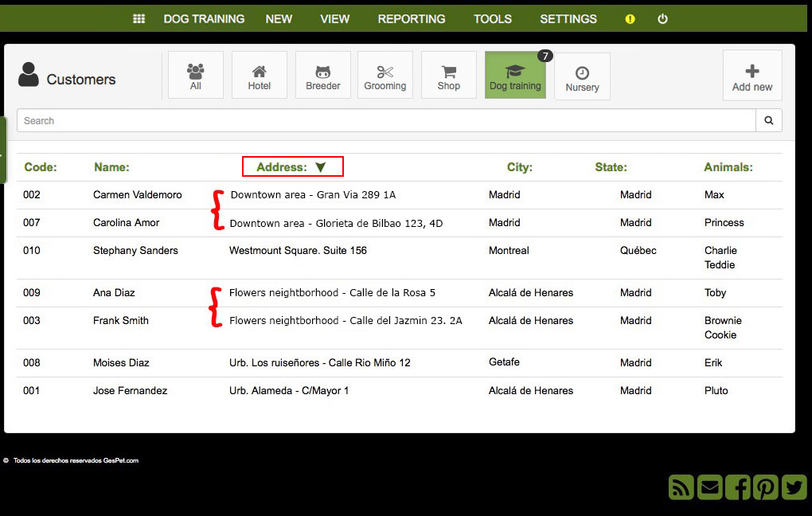
Task: Click in the customer Search field
Action: click(386, 121)
